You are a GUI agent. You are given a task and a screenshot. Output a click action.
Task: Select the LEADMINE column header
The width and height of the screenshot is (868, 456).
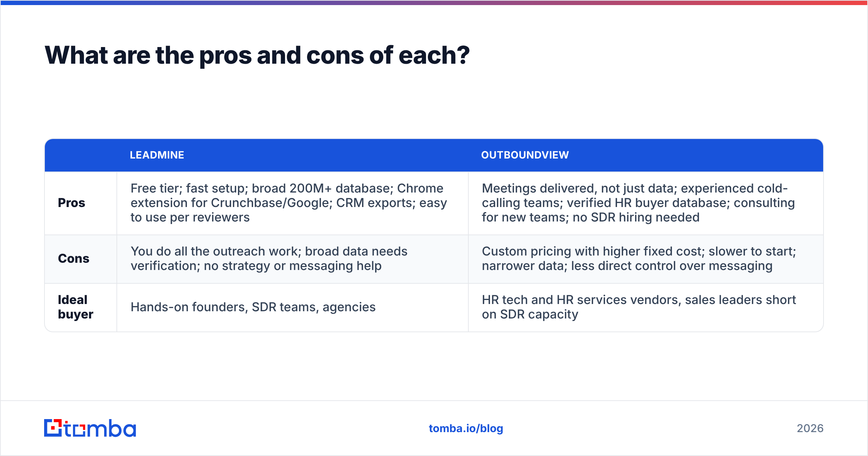(x=157, y=155)
